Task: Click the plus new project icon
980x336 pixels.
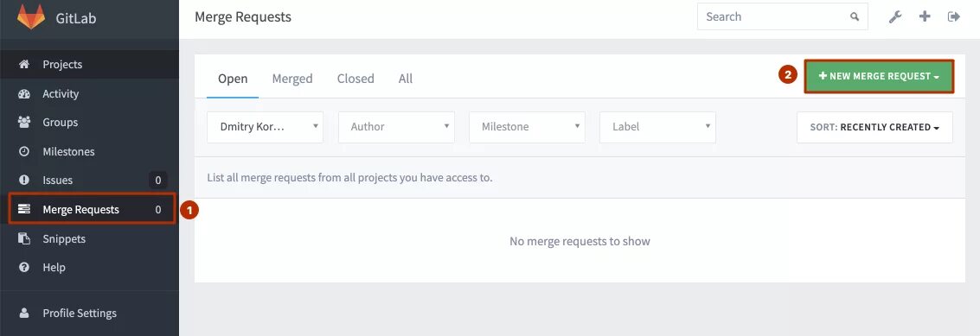Action: tap(925, 16)
